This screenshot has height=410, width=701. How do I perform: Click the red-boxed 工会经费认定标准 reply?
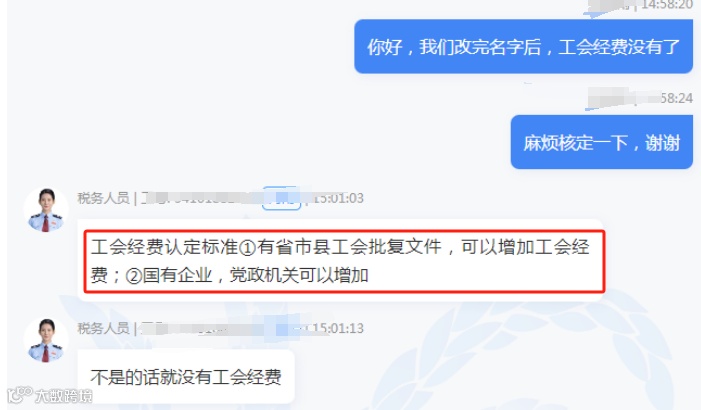[x=344, y=261]
